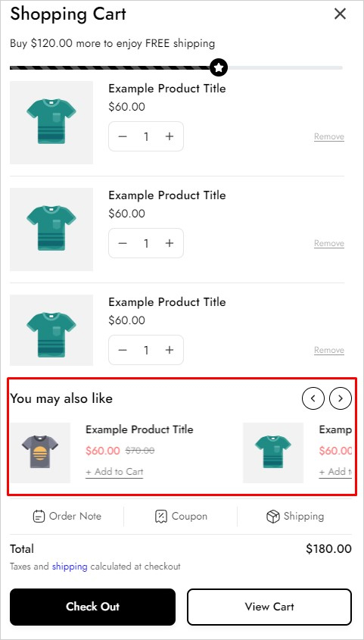Follow the blue shipping link
This screenshot has width=364, height=640.
point(70,567)
